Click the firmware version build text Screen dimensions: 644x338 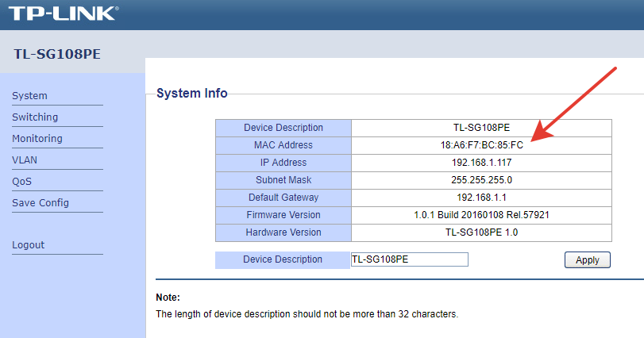(481, 215)
